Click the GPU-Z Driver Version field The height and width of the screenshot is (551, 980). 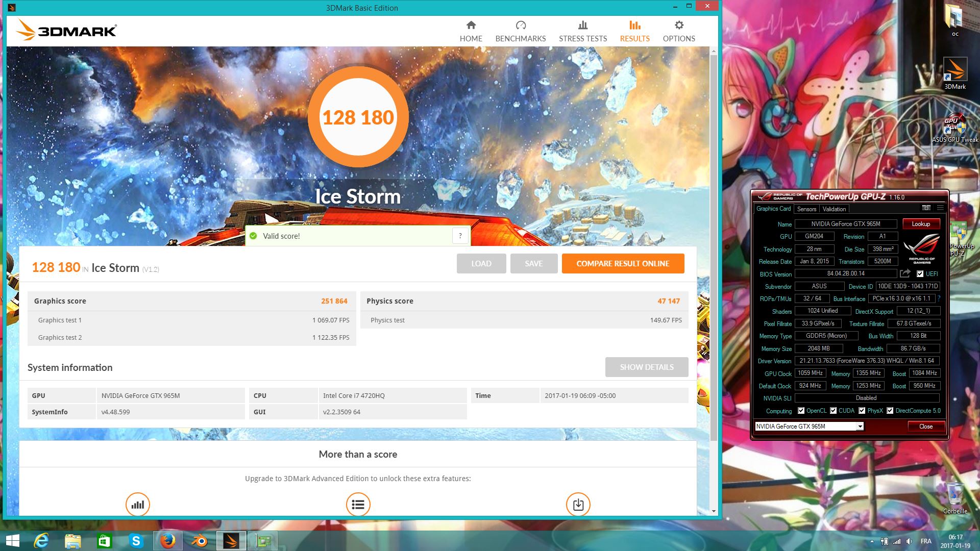point(867,361)
